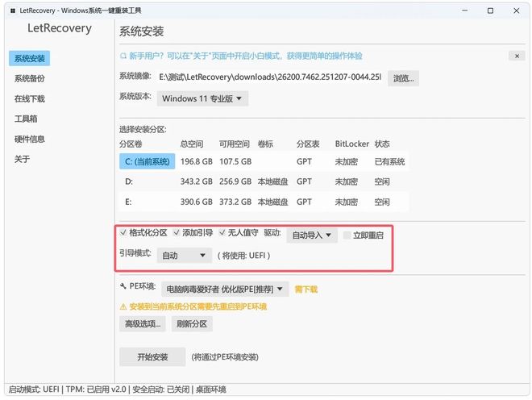The height and width of the screenshot is (400, 532).
Task: Click the tip icon before 新手用户
Action: pos(123,56)
